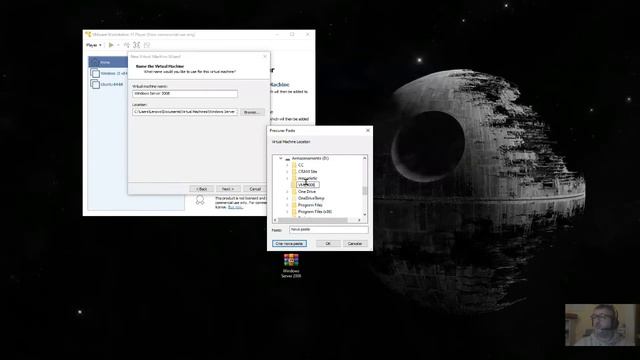The width and height of the screenshot is (640, 360).
Task: Click the wizard Cancel button
Action: point(255,189)
